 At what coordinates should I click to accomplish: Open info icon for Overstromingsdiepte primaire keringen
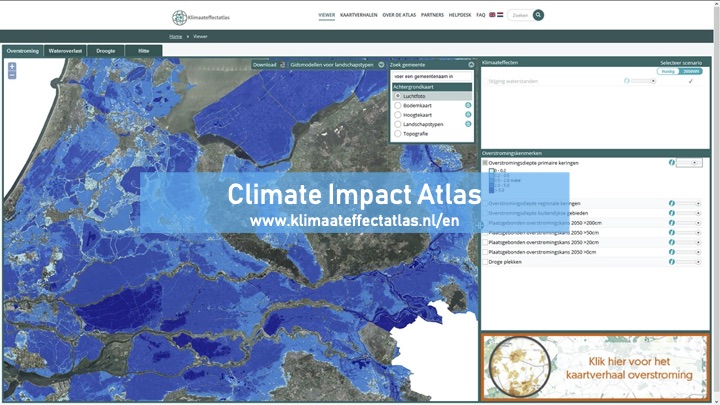pos(671,163)
